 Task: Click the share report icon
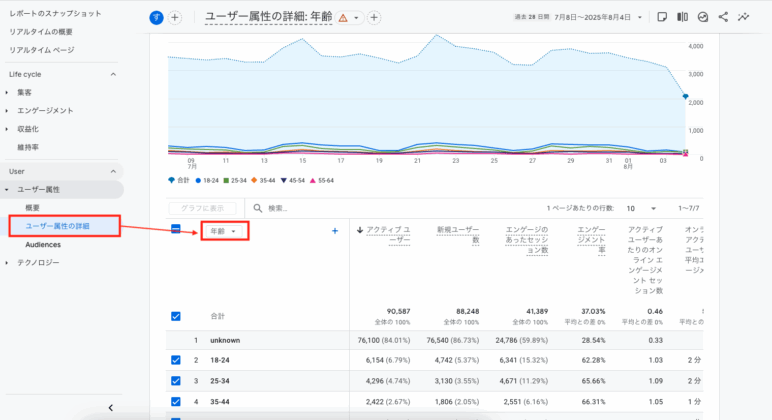pos(724,17)
